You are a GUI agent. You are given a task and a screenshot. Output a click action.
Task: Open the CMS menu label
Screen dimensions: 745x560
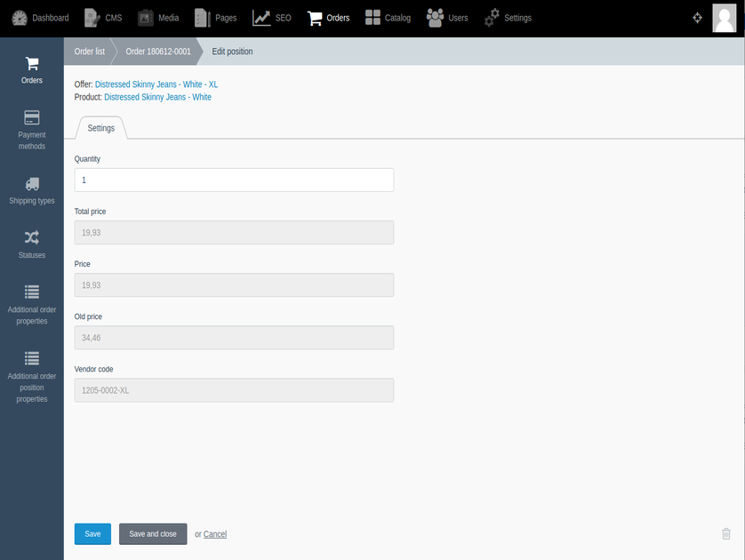click(114, 18)
